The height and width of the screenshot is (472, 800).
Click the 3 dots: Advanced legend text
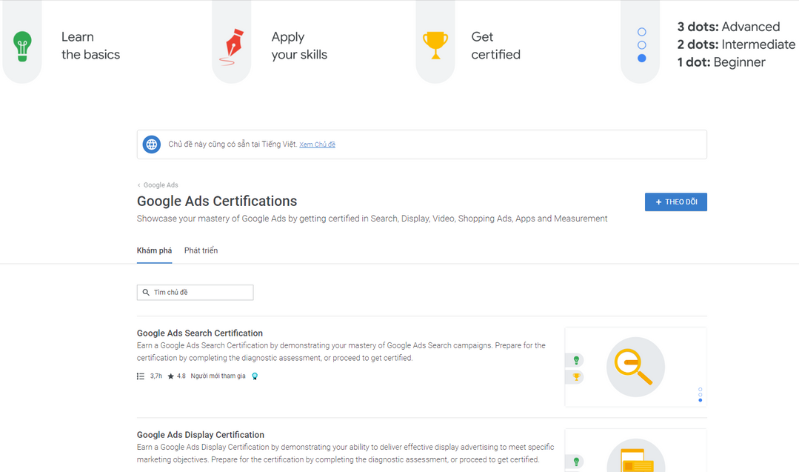[x=728, y=27]
